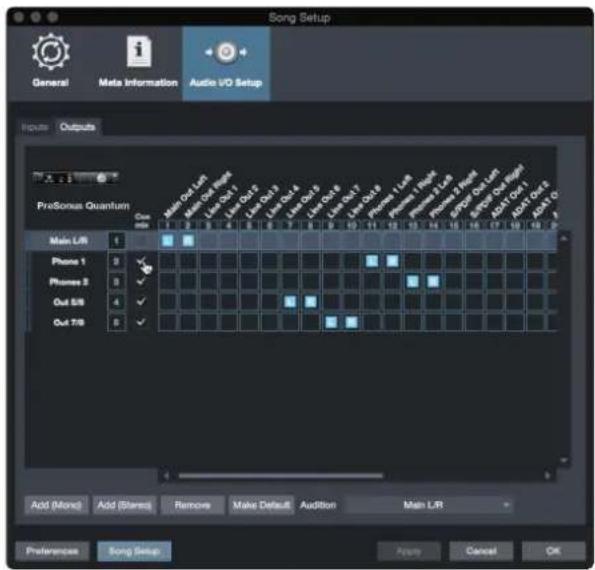Toggle Cue mix checkbox for Main L/R
Image resolution: width=595 pixels, height=570 pixels.
pyautogui.click(x=141, y=241)
